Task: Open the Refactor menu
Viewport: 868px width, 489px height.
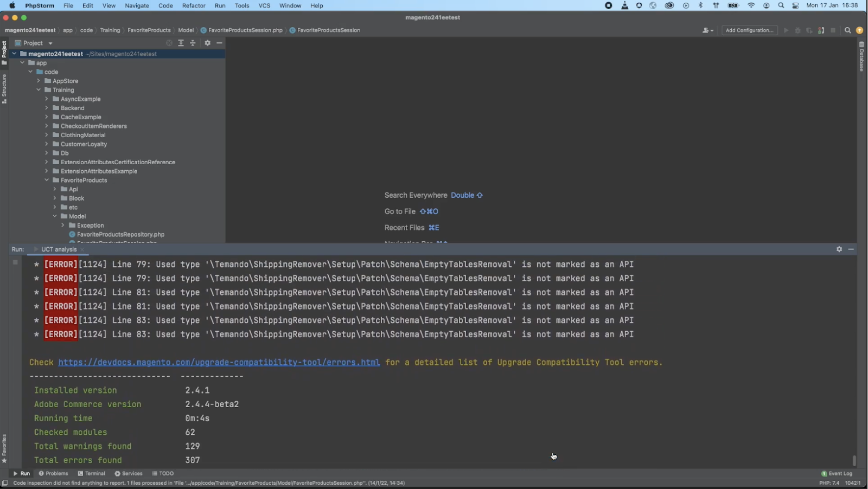Action: pyautogui.click(x=194, y=5)
